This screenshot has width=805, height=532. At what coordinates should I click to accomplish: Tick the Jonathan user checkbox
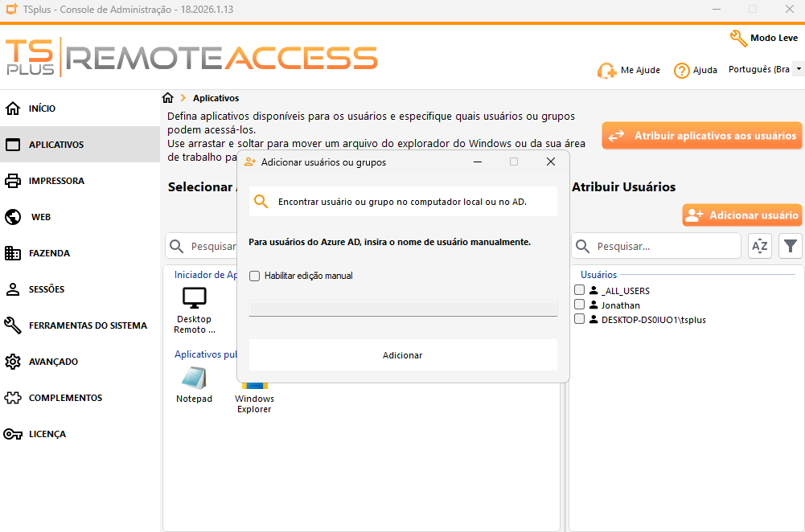579,305
